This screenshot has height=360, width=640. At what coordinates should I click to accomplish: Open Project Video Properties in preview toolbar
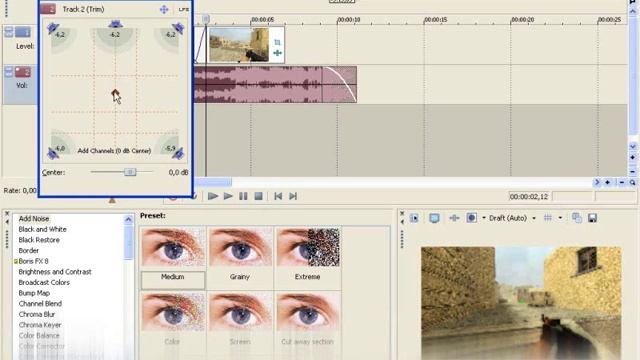414,218
